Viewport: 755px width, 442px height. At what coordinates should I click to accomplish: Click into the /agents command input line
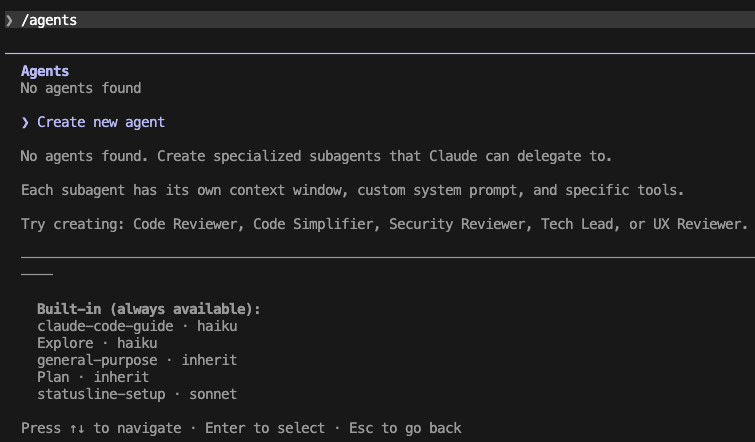point(300,20)
